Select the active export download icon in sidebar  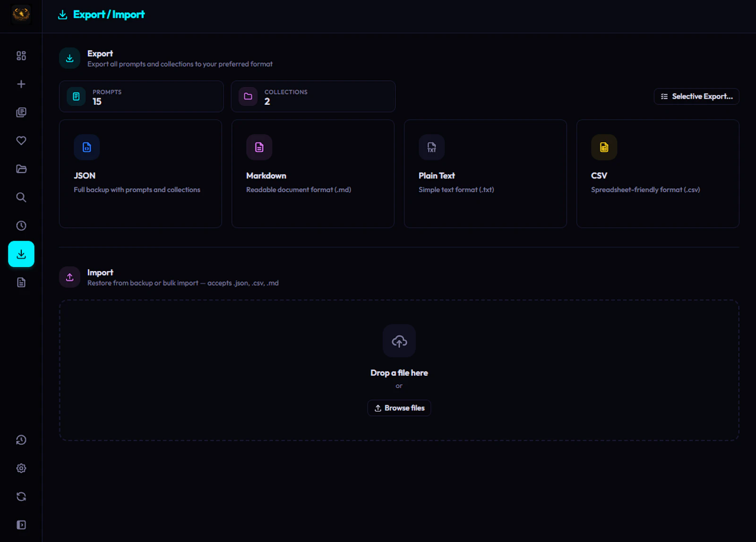coord(21,254)
